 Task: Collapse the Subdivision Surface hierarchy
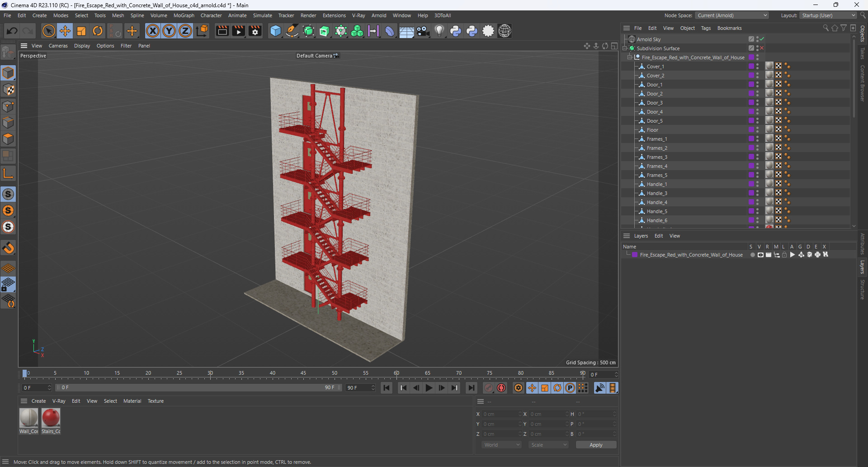tap(625, 48)
